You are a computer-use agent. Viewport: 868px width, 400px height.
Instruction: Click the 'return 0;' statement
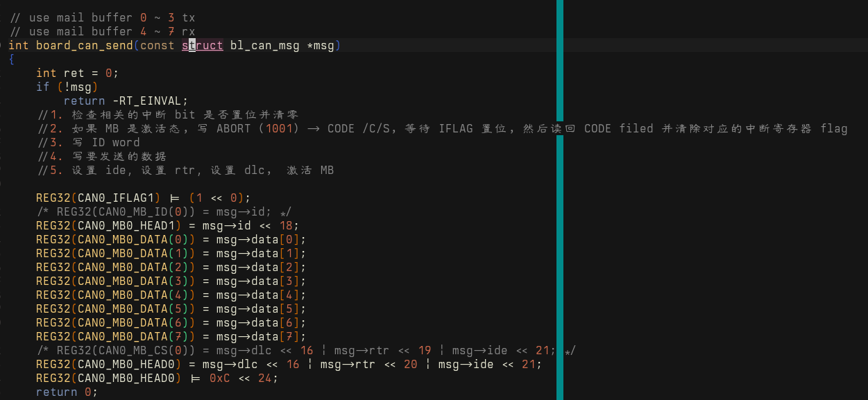coord(67,392)
